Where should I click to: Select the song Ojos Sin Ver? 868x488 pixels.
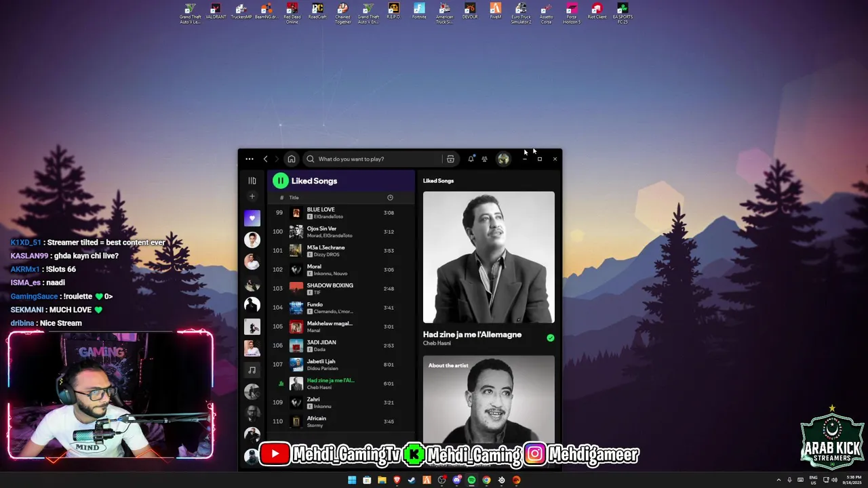point(340,232)
